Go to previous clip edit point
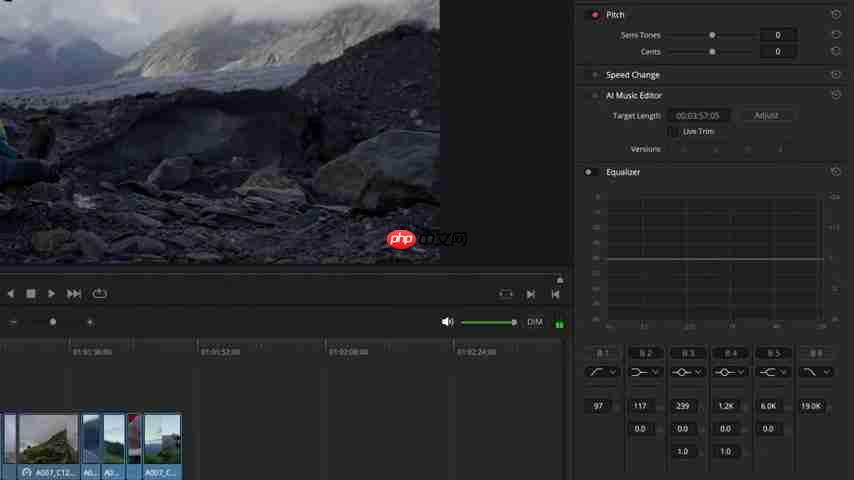The height and width of the screenshot is (480, 854). (x=555, y=294)
